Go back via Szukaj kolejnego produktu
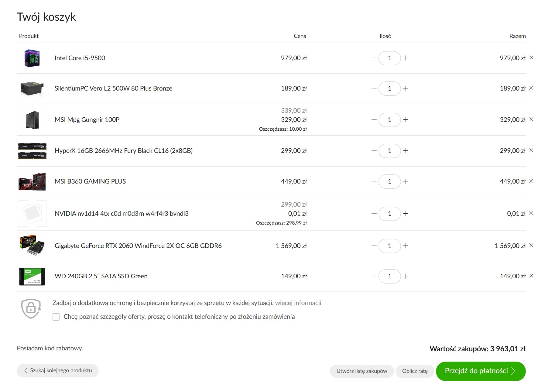555x392 pixels. pos(58,371)
